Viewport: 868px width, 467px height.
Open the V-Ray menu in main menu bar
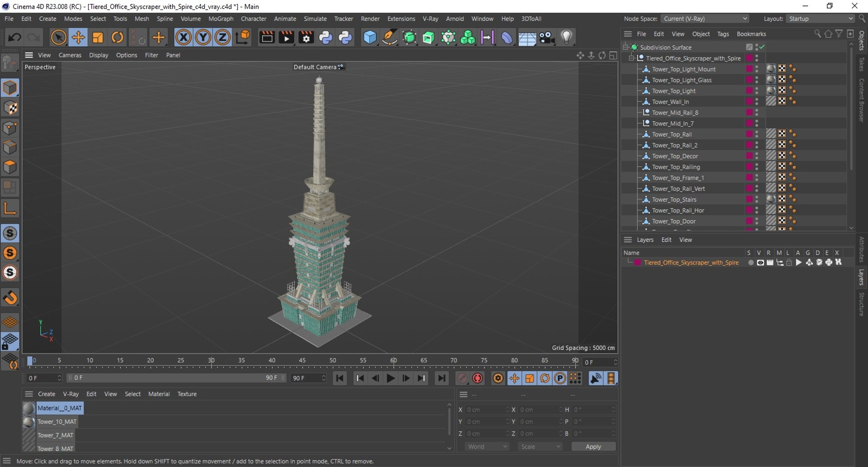tap(430, 19)
